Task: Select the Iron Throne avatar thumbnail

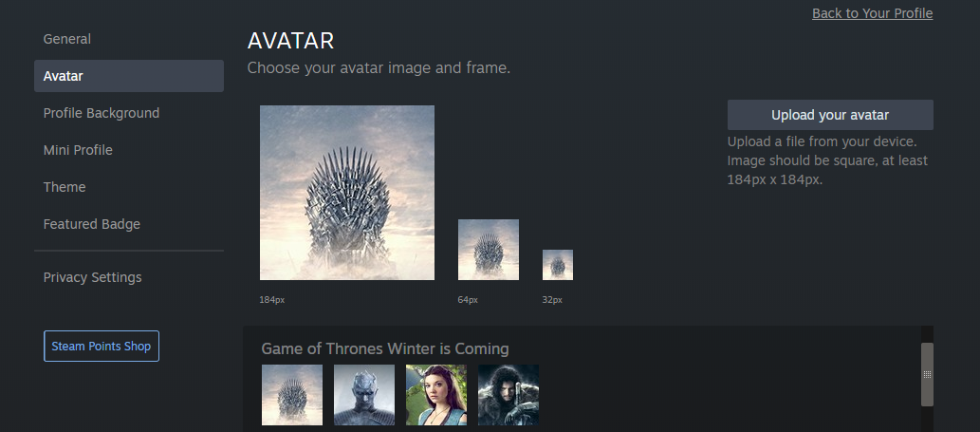Action: point(292,395)
